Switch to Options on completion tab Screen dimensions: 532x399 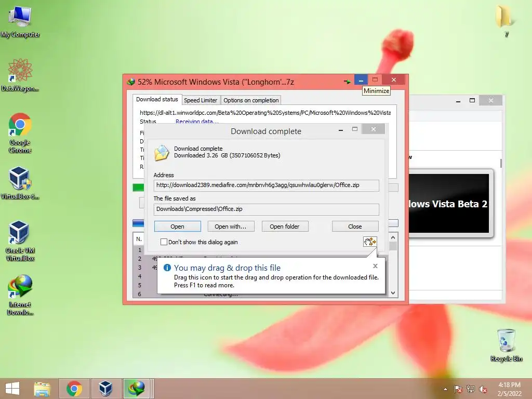point(251,100)
